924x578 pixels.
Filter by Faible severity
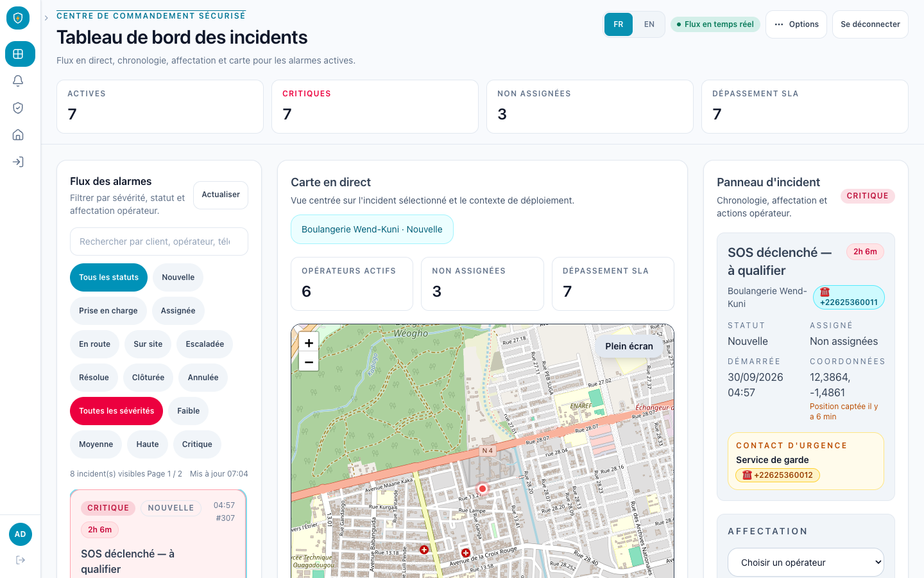(x=188, y=411)
